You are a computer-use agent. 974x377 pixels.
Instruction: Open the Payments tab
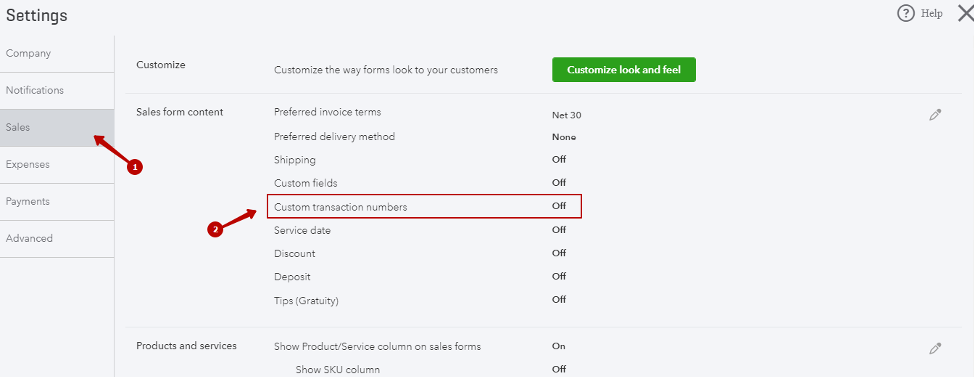pos(57,202)
